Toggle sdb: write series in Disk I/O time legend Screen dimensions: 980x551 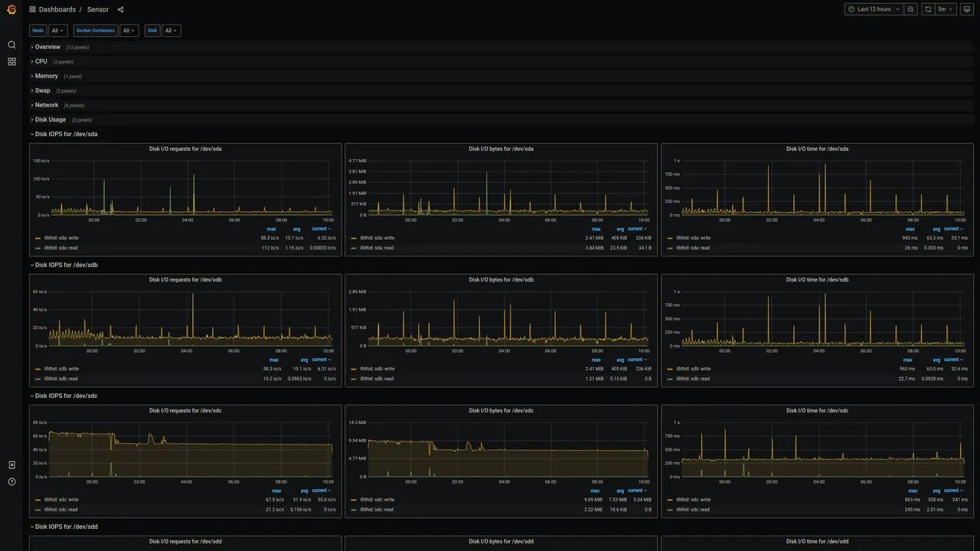coord(694,369)
